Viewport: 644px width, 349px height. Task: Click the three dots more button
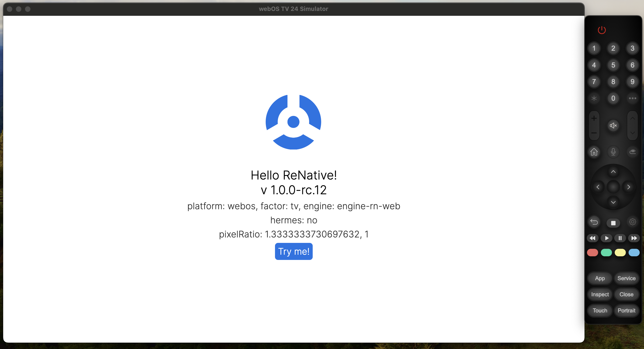point(632,98)
